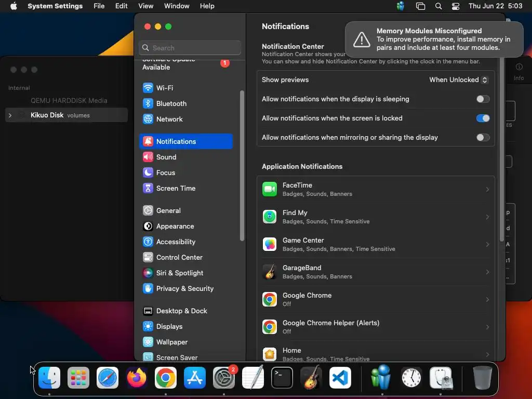This screenshot has height=399, width=532.
Task: Open the View menu
Action: click(x=146, y=6)
